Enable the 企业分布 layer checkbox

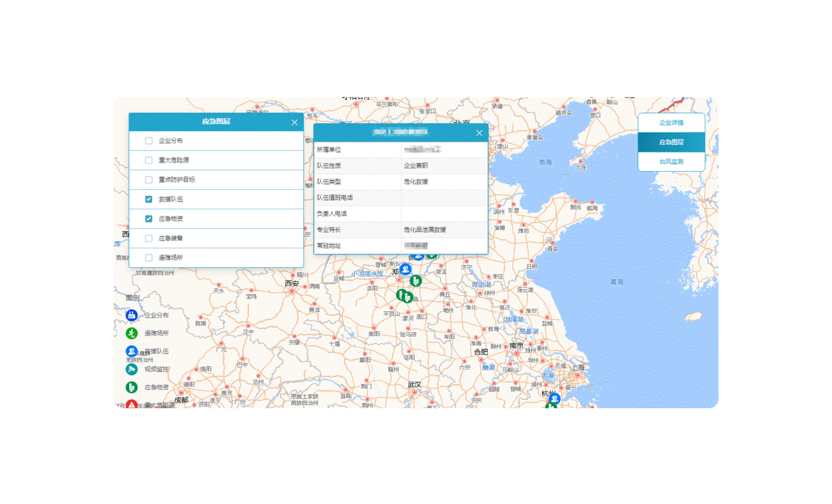[149, 140]
